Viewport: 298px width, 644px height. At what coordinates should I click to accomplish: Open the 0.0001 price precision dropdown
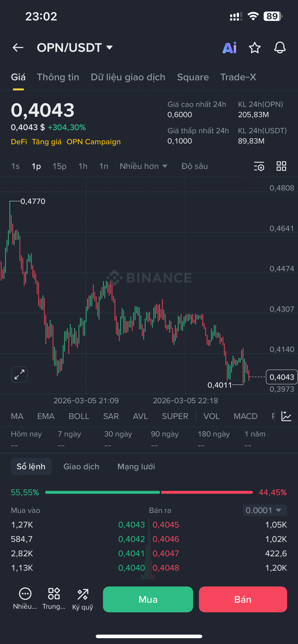pos(265,510)
